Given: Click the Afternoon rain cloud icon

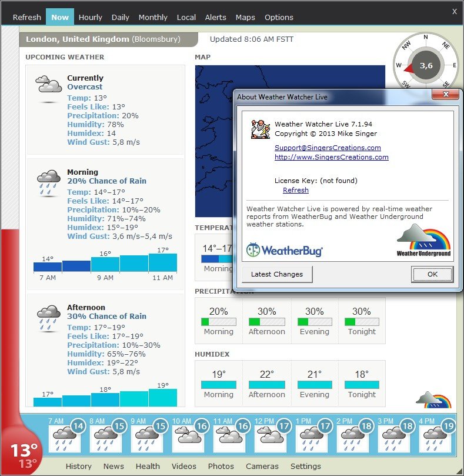Looking at the screenshot, I should click(x=49, y=318).
